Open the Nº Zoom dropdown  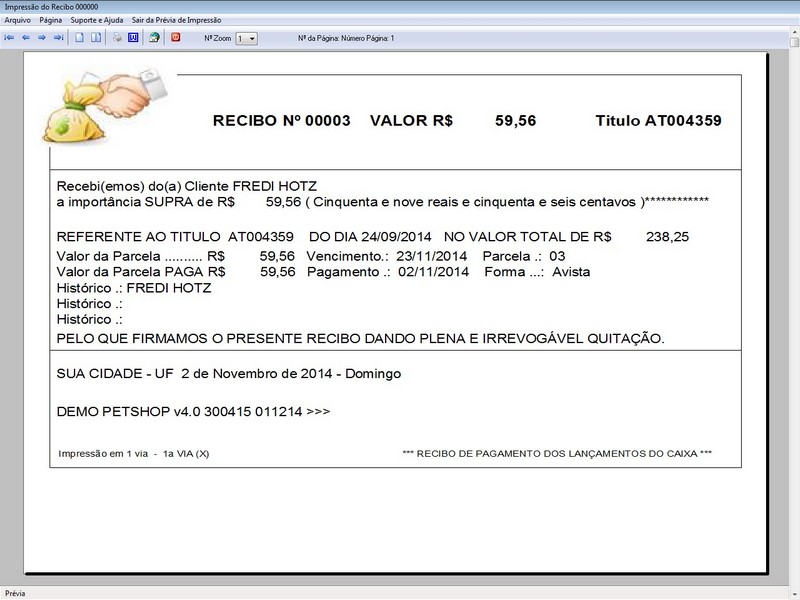point(253,39)
